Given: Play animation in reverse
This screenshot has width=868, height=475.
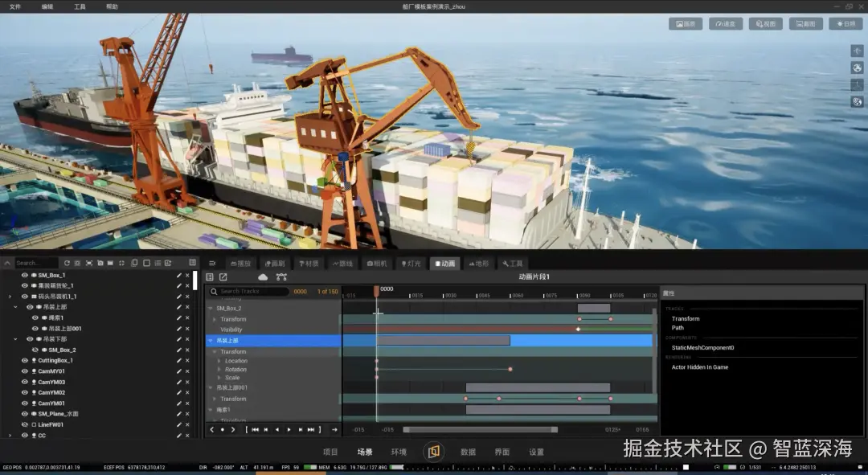Looking at the screenshot, I should coord(276,430).
